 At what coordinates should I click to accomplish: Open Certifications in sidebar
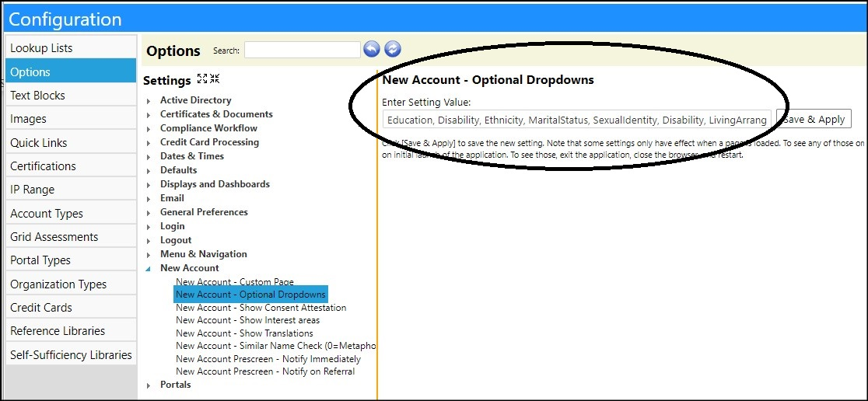71,166
